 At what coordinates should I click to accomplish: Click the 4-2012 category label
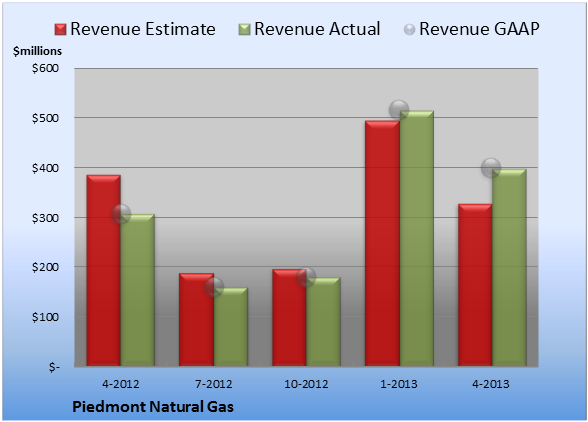pos(121,384)
